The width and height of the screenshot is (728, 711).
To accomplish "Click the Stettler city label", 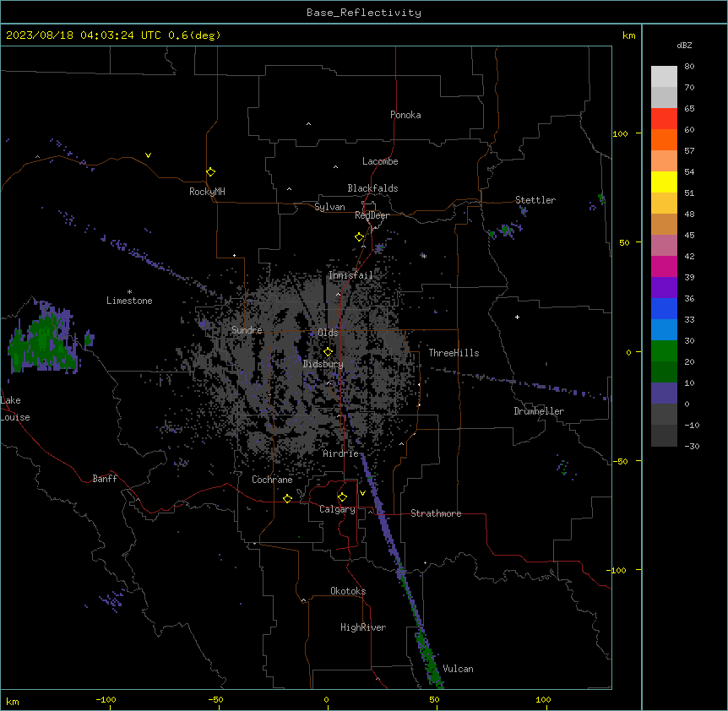I will click(535, 200).
